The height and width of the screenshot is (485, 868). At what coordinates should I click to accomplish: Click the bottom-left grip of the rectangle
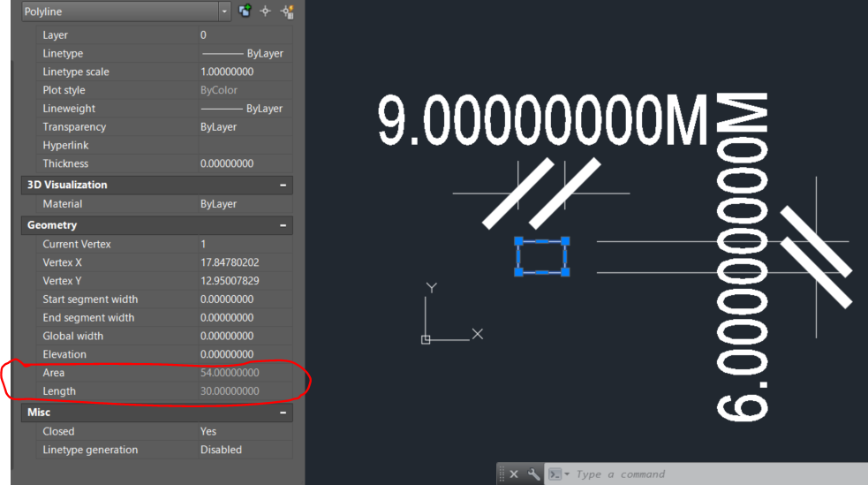click(518, 272)
